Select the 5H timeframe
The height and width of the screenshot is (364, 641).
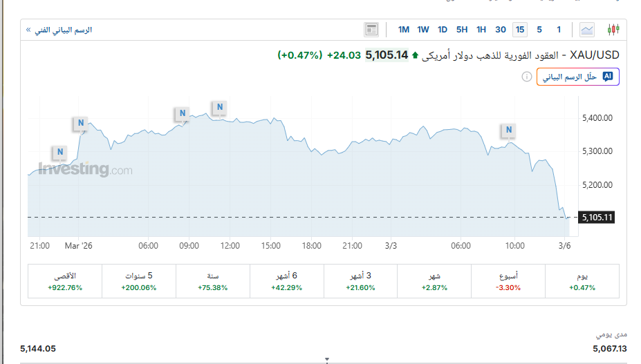click(462, 29)
